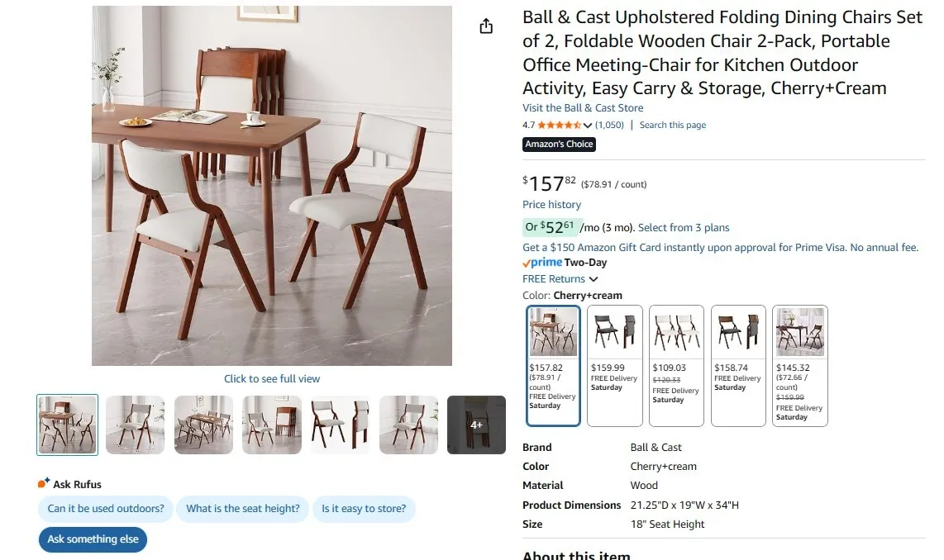Image resolution: width=944 pixels, height=560 pixels.
Task: Click the star rating icons
Action: click(559, 126)
